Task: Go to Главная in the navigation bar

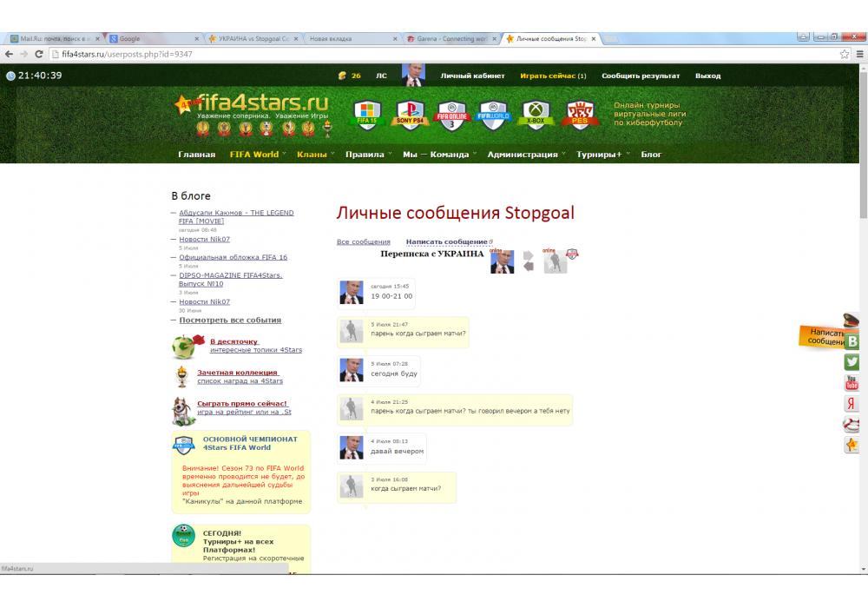Action: click(x=196, y=155)
